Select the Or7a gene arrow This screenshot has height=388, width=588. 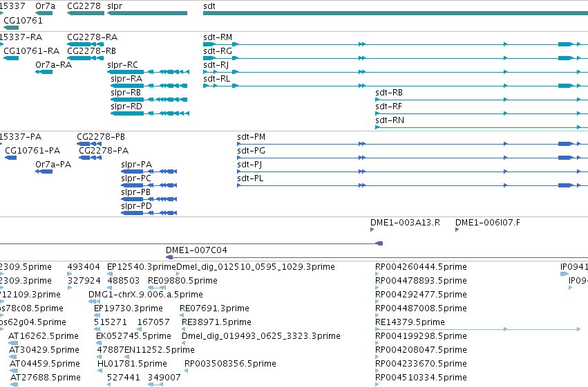point(44,13)
